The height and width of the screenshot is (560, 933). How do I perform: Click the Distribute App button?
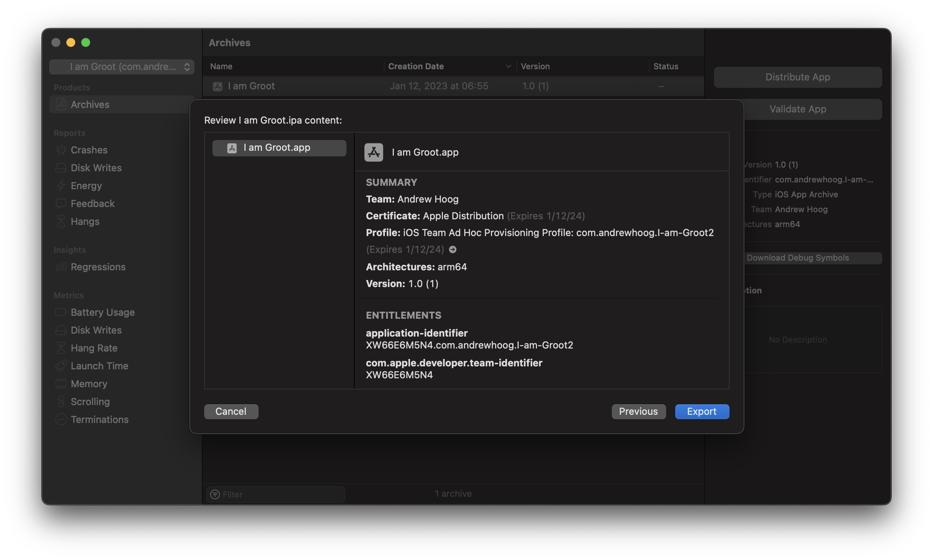point(797,77)
